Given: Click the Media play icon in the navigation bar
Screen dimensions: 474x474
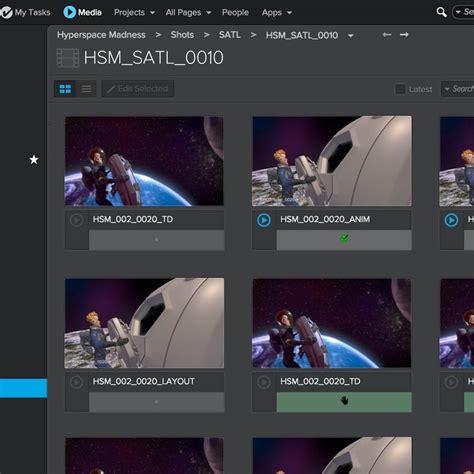Looking at the screenshot, I should coord(70,12).
